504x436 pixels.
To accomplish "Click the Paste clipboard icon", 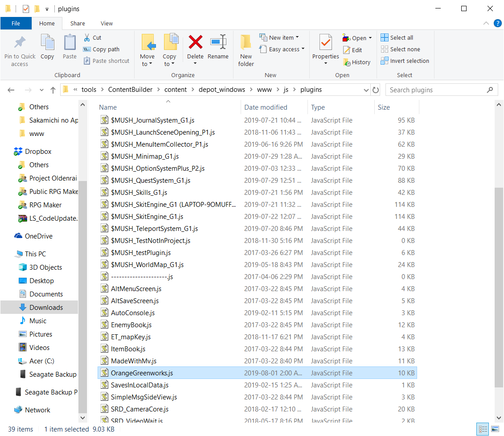I will pyautogui.click(x=70, y=42).
